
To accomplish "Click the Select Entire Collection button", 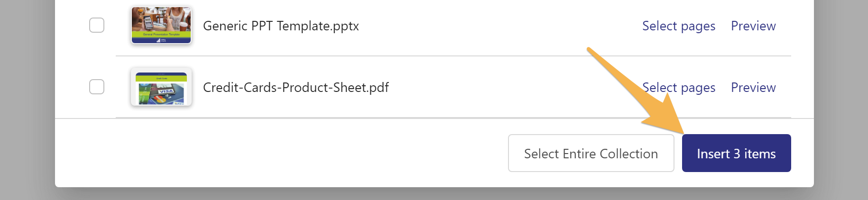I will (591, 153).
